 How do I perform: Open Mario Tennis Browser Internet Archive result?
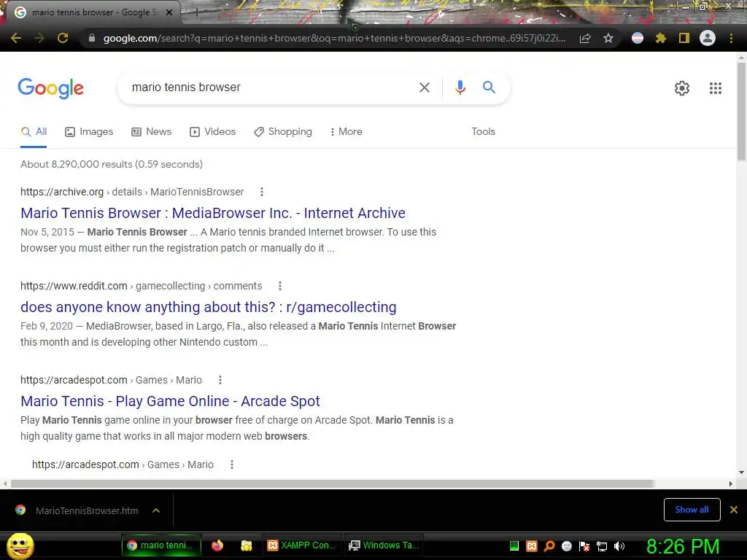(213, 213)
